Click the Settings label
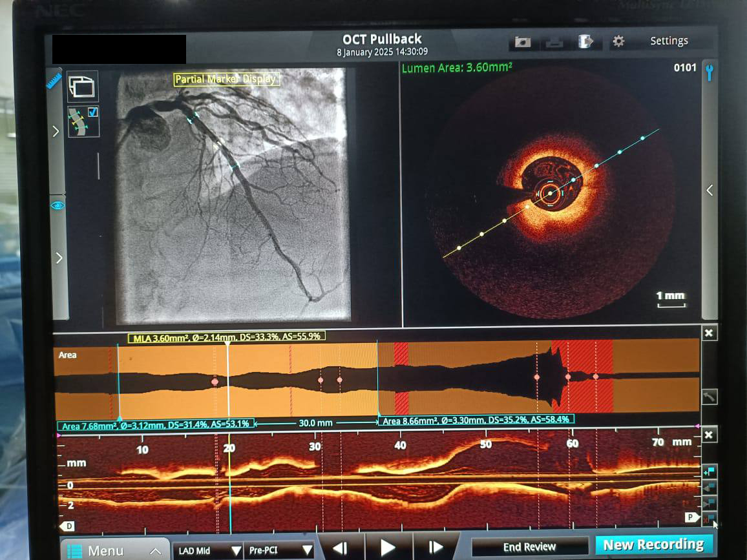This screenshot has width=747, height=560. point(669,41)
